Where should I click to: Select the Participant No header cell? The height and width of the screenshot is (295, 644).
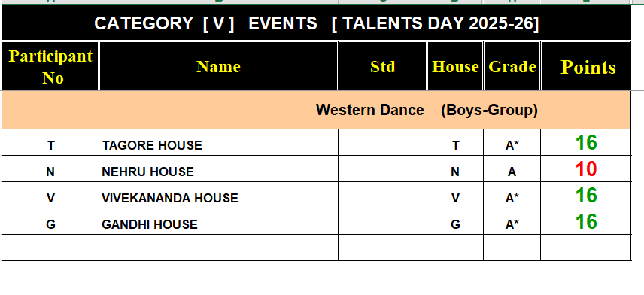(50, 66)
